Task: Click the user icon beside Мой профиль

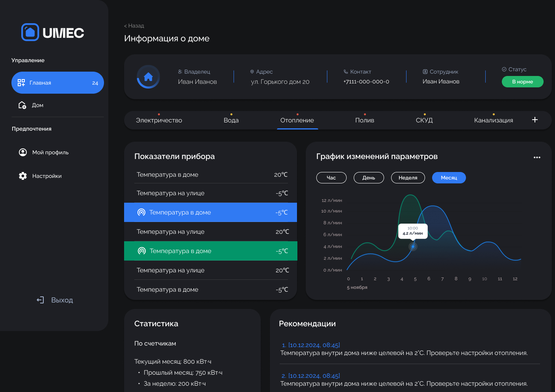Action: [23, 152]
